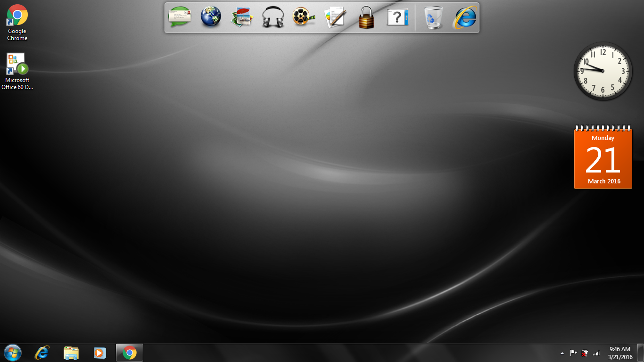Launch the globe web browser dock icon
The height and width of the screenshot is (362, 644).
click(211, 17)
